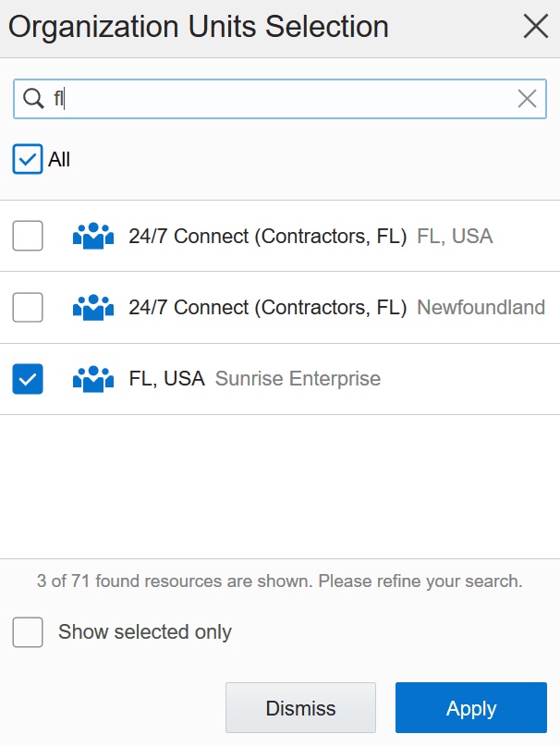Check 24/7 Connect (Contractors, FL) Newfoundland

(x=28, y=308)
